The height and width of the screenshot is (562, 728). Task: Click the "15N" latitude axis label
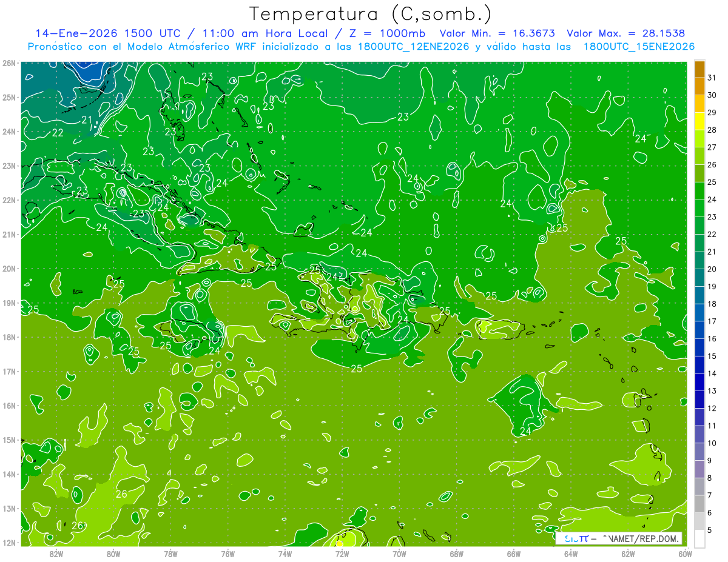(9, 440)
